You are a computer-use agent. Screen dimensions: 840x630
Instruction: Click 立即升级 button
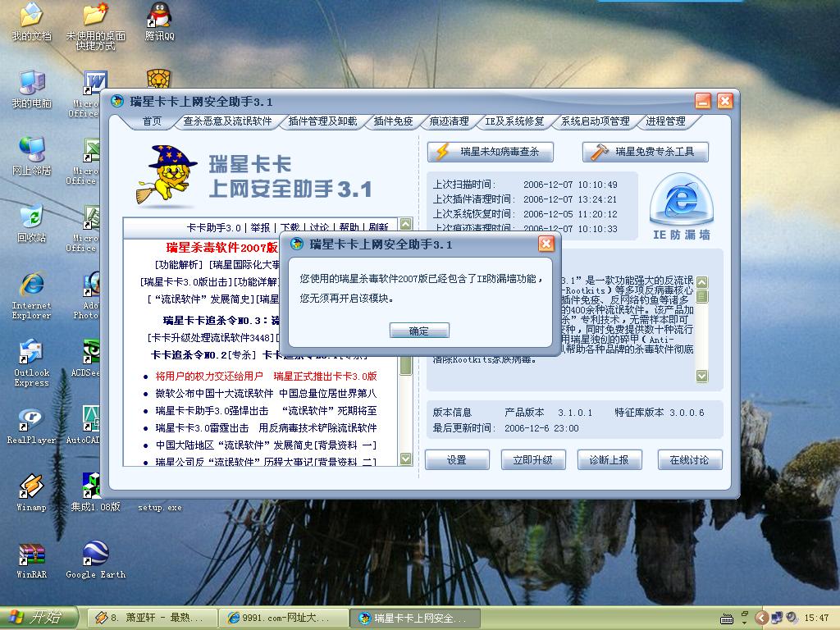coord(533,459)
